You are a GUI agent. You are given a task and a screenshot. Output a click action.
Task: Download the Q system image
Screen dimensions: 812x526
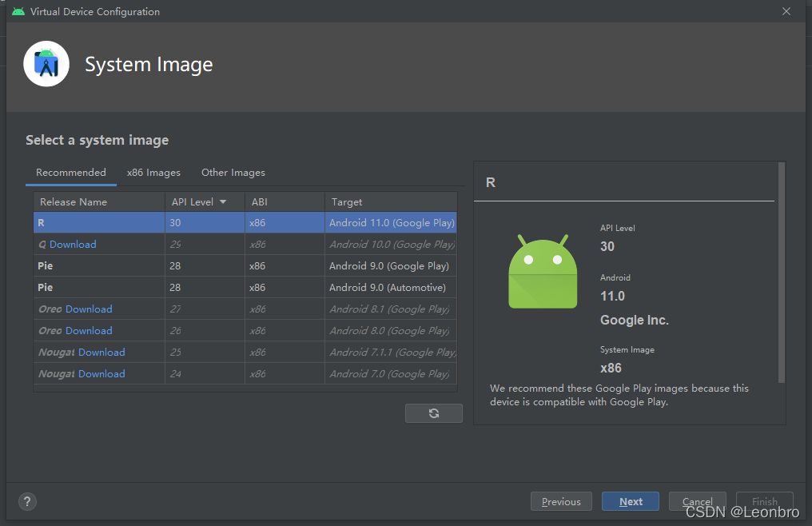tap(73, 244)
